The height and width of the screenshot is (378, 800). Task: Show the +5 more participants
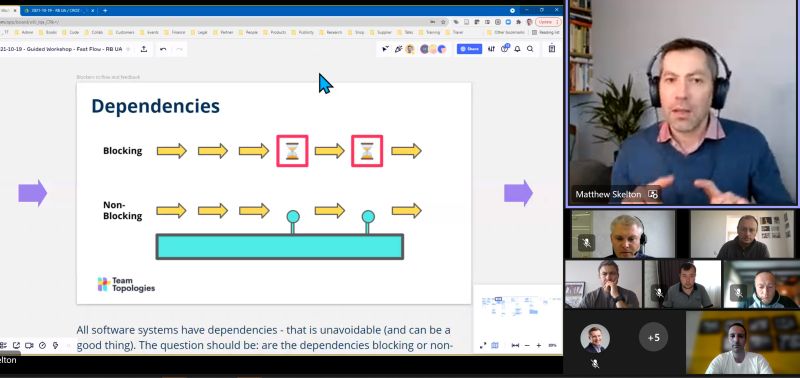tap(654, 337)
